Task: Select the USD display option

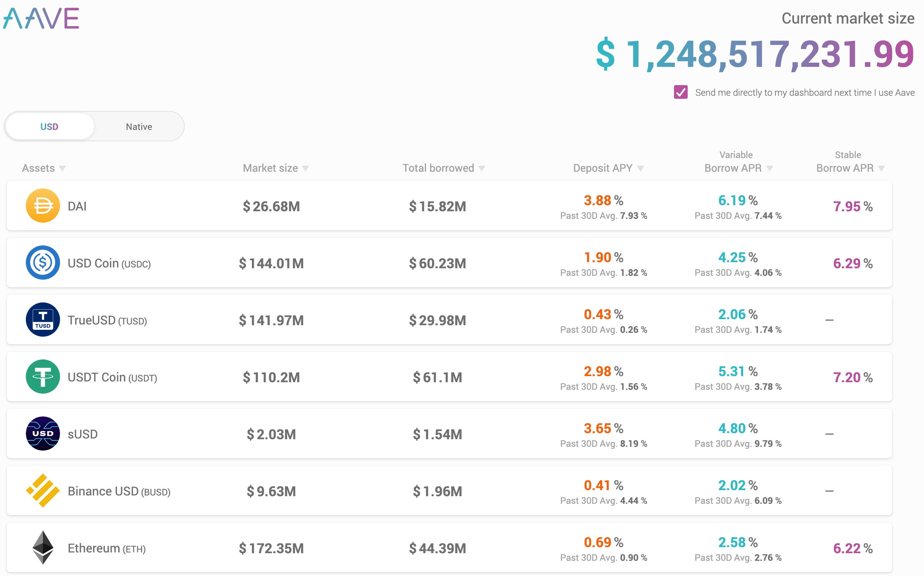Action: 49,127
